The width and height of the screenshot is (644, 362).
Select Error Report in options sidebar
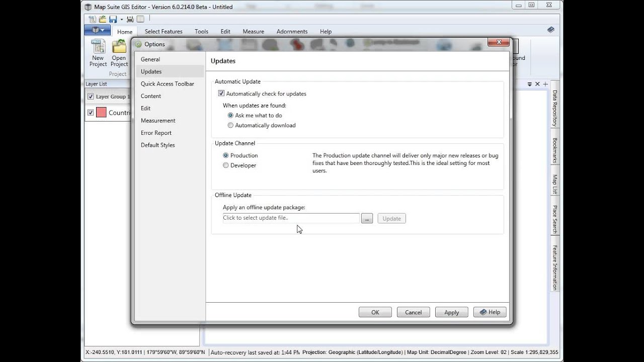[x=170, y=133]
